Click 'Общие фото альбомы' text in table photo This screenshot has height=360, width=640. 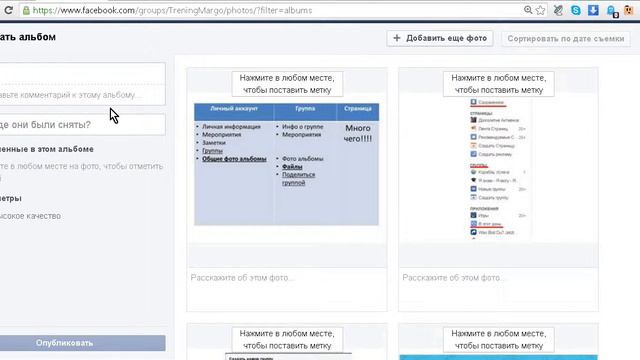234,159
